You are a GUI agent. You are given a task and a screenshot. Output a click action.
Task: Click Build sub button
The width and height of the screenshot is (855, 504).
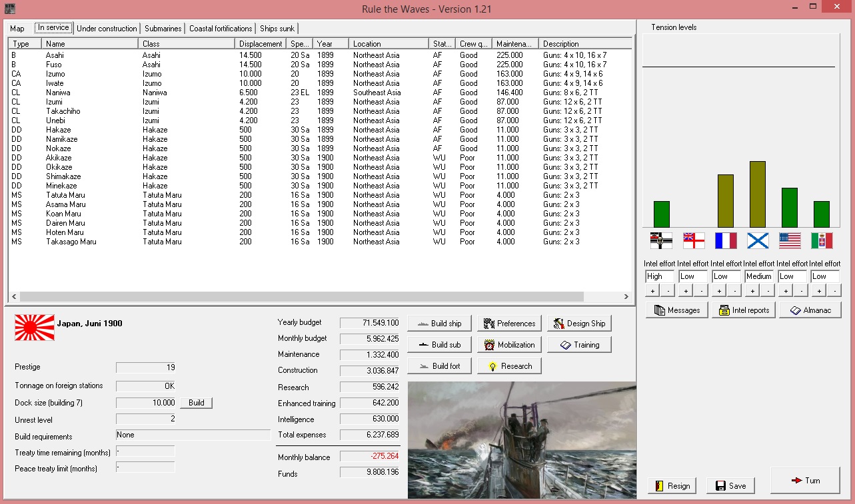(x=439, y=345)
